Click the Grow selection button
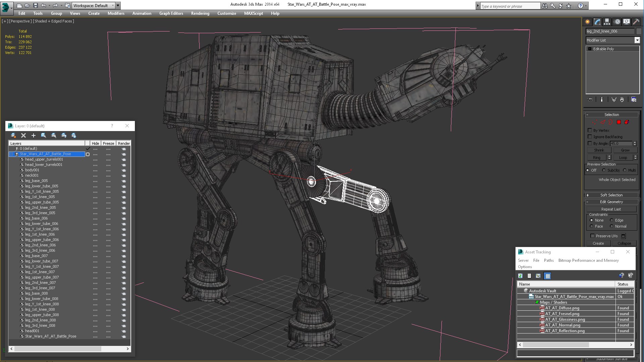The width and height of the screenshot is (644, 362). click(625, 150)
